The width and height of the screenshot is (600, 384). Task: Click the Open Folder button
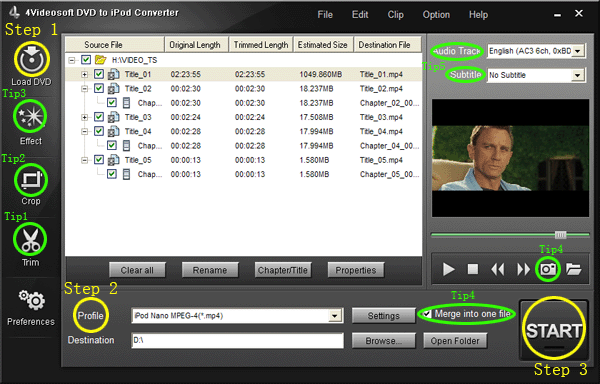pyautogui.click(x=455, y=341)
